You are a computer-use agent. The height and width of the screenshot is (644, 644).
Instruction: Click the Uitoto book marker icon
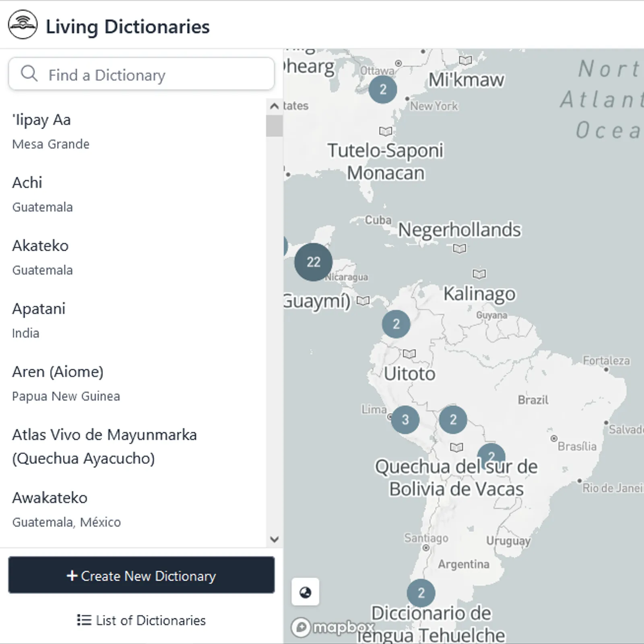(x=409, y=354)
